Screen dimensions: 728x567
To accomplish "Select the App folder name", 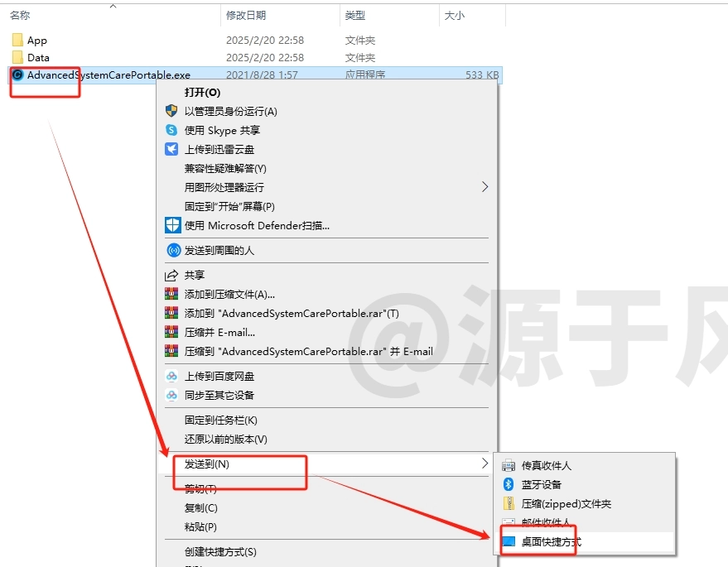I will coord(37,41).
